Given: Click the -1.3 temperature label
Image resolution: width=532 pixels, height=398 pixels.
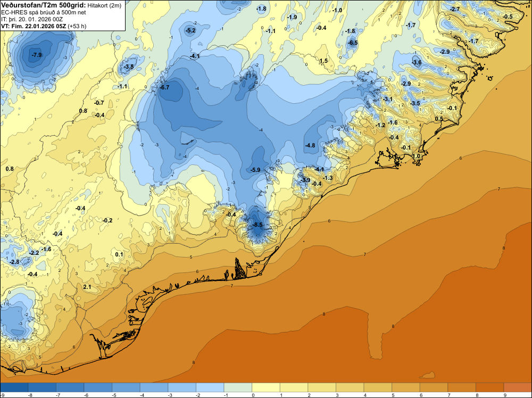Looking at the screenshot, I should tap(327, 178).
